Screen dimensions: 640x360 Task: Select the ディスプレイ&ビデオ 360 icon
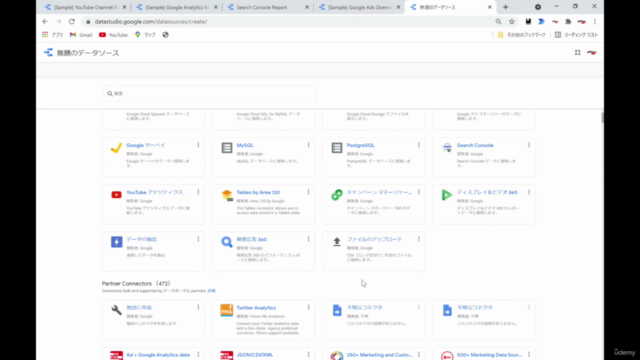[x=447, y=195]
